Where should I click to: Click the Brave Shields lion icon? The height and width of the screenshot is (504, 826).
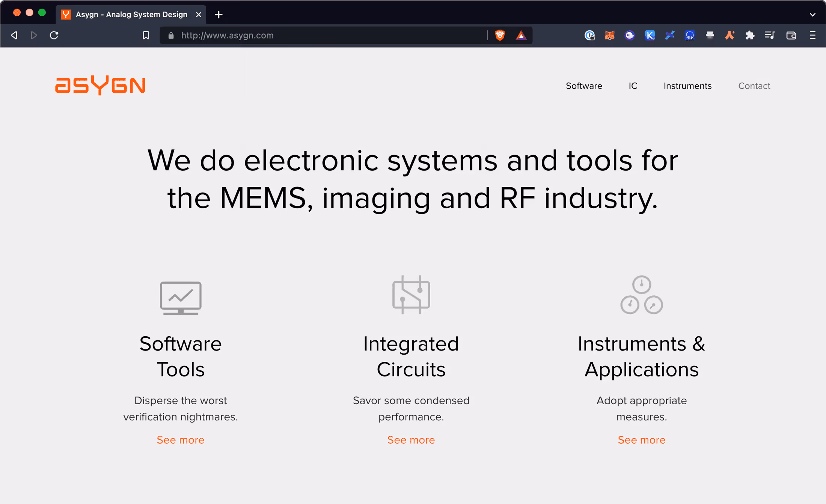click(x=500, y=35)
